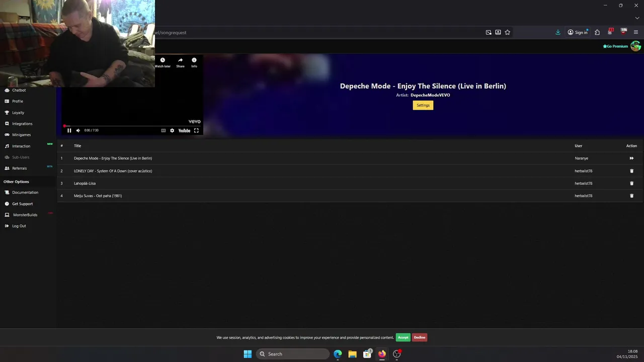The image size is (644, 362).
Task: Click the Go Premium link
Action: (615, 46)
